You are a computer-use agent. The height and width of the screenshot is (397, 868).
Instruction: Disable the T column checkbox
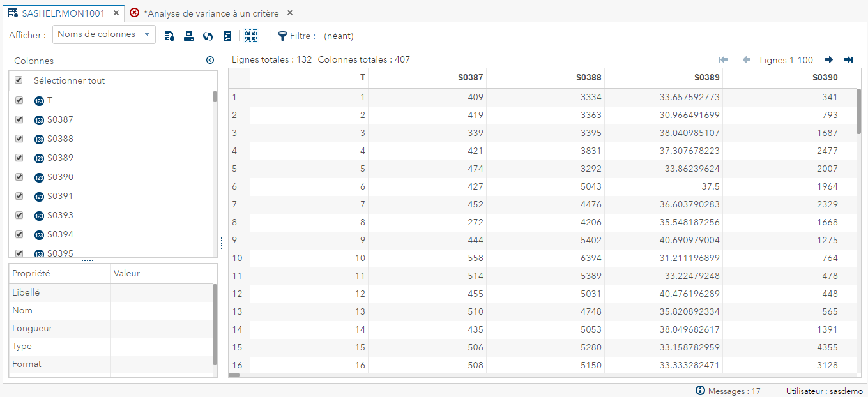[19, 100]
